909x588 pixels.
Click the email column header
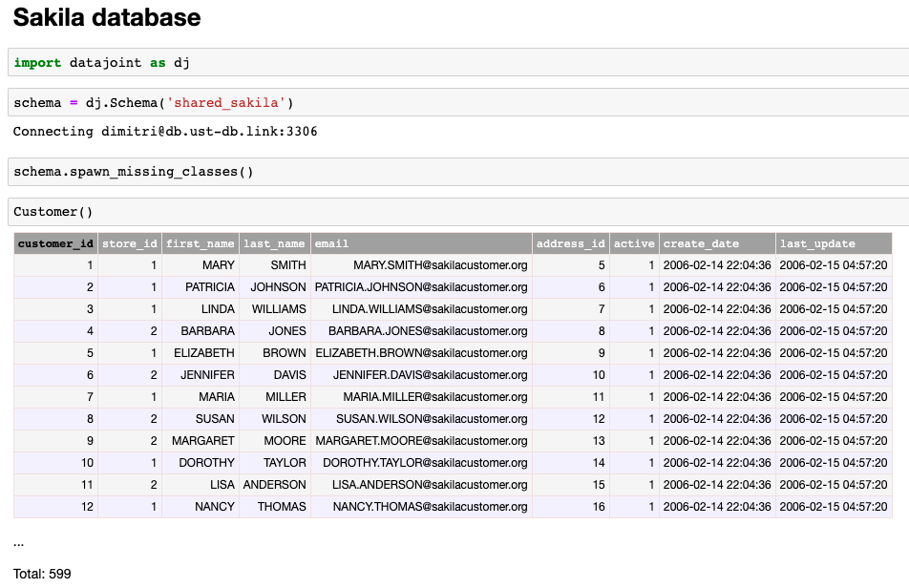click(x=421, y=243)
